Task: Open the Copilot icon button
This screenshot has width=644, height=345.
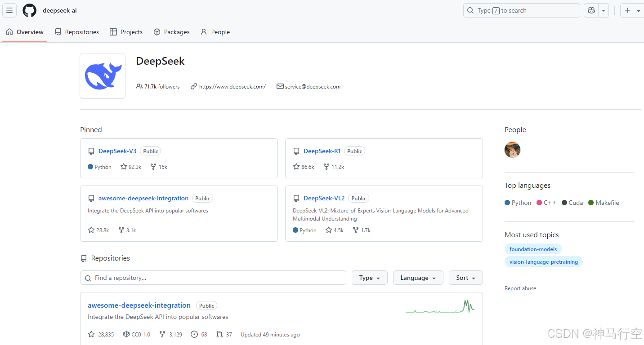Action: [x=591, y=10]
